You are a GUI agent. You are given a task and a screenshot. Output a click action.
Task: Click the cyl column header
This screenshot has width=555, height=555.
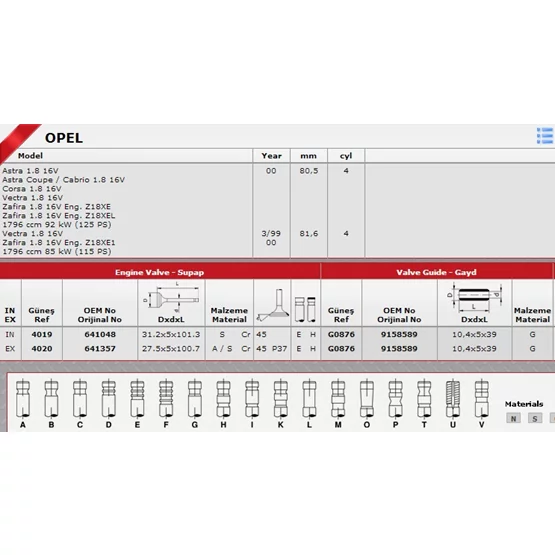pos(346,156)
